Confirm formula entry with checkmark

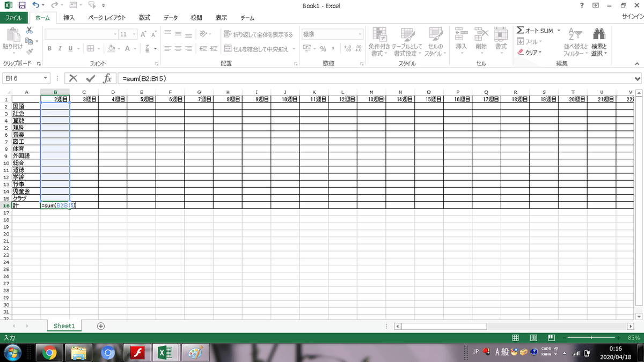[x=90, y=78]
